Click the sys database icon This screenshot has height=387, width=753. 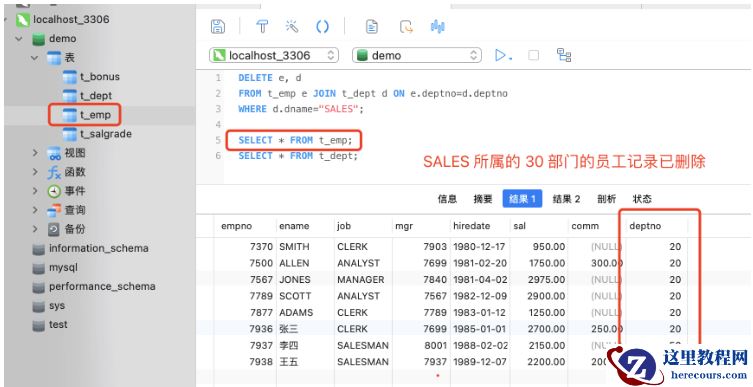pyautogui.click(x=38, y=306)
